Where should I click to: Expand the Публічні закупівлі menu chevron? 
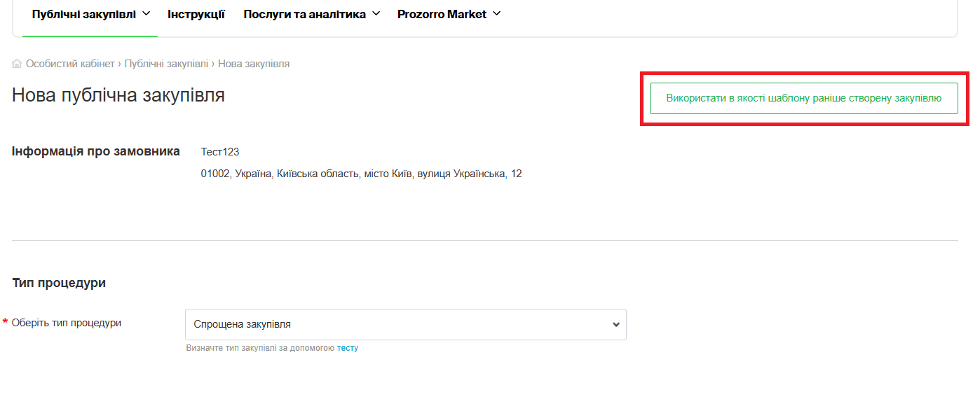tap(147, 13)
